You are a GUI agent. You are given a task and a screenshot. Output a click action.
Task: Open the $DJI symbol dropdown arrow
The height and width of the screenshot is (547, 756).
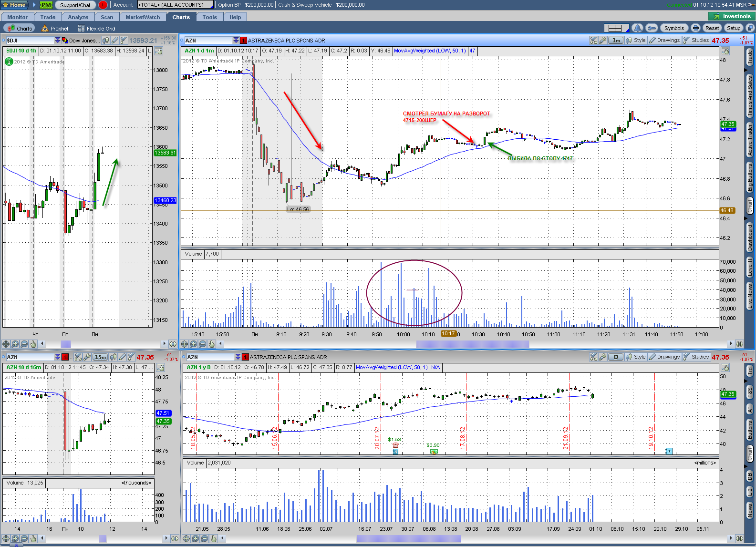58,41
